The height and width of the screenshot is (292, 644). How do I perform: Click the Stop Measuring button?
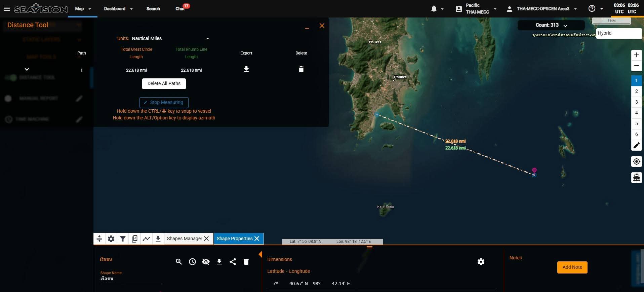tap(164, 102)
